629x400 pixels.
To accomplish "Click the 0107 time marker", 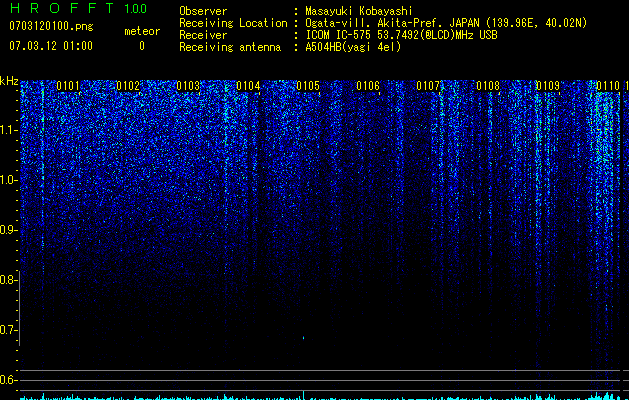I will (428, 86).
